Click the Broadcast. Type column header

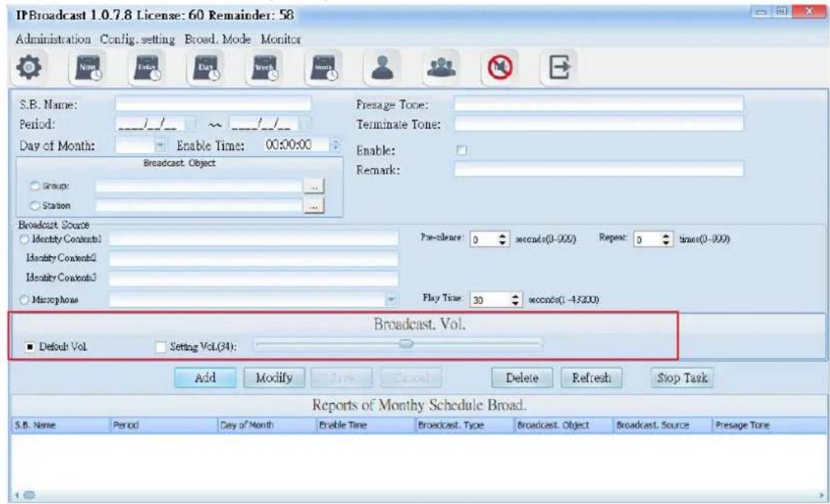464,425
